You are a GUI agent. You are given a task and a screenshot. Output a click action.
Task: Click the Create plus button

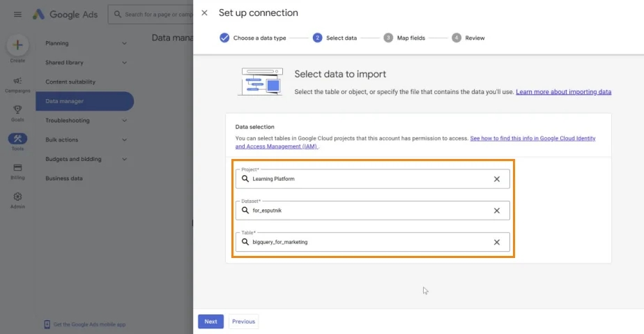pos(17,45)
